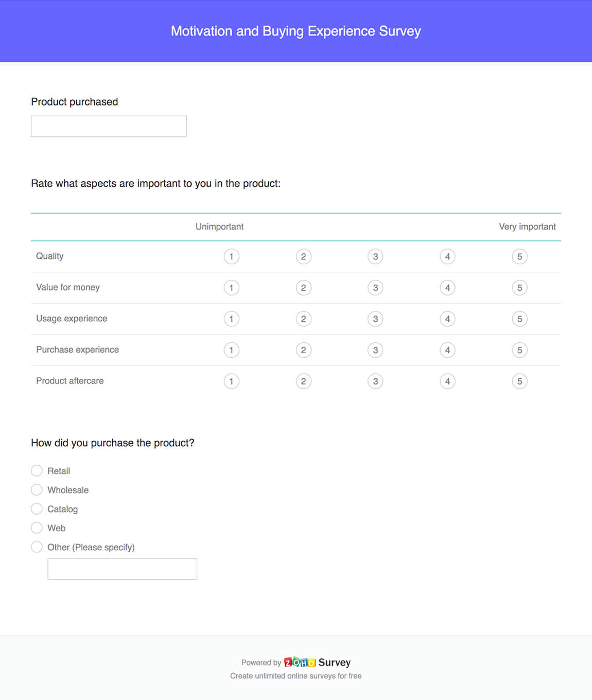The image size is (592, 700).
Task: Rate Purchase experience as 1
Action: coord(232,349)
